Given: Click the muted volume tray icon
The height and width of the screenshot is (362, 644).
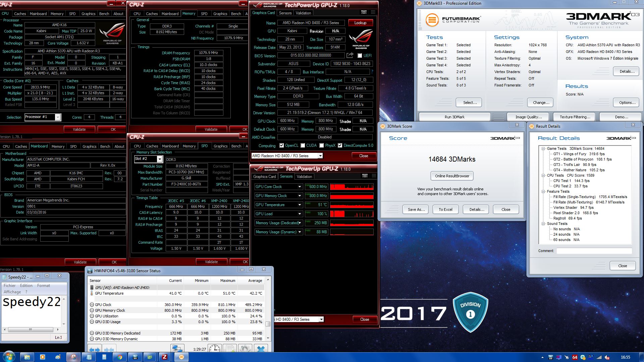Looking at the screenshot, I should point(607,357).
